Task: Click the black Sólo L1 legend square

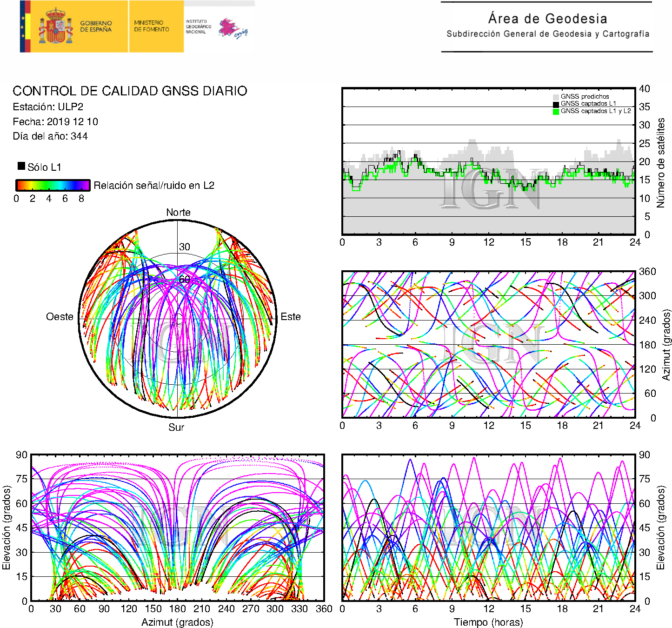Action: pos(21,166)
